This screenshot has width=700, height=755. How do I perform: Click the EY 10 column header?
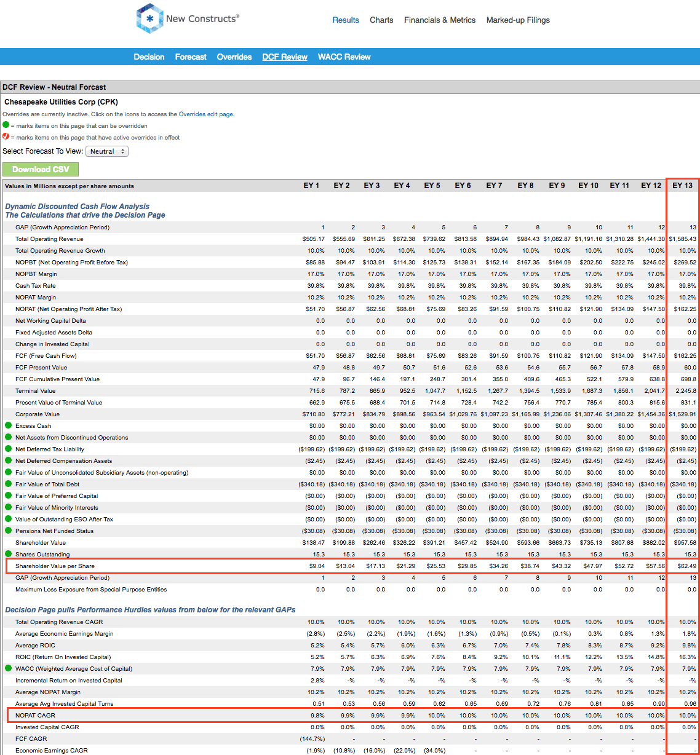click(588, 186)
